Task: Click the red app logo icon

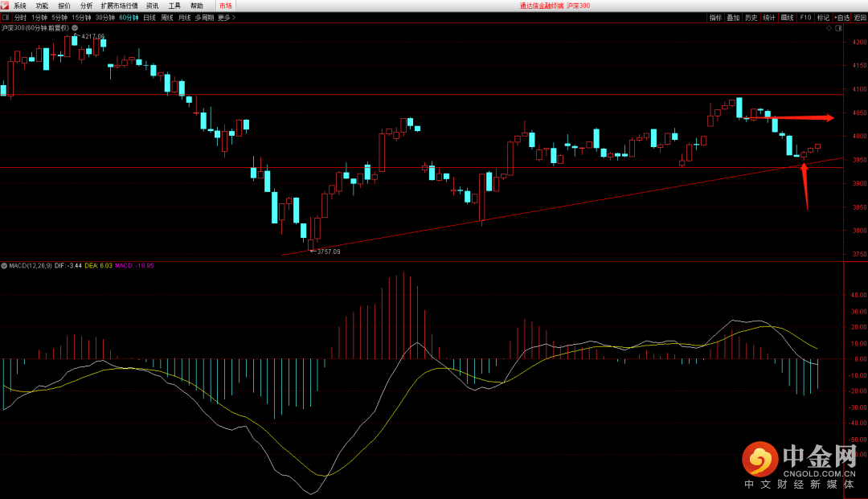Action: [x=5, y=5]
